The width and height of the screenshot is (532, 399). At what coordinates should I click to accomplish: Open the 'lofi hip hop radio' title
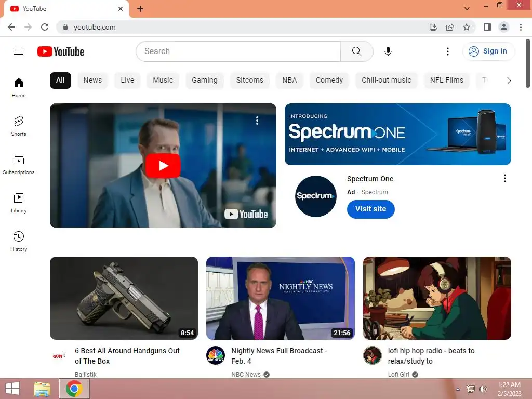click(x=431, y=356)
